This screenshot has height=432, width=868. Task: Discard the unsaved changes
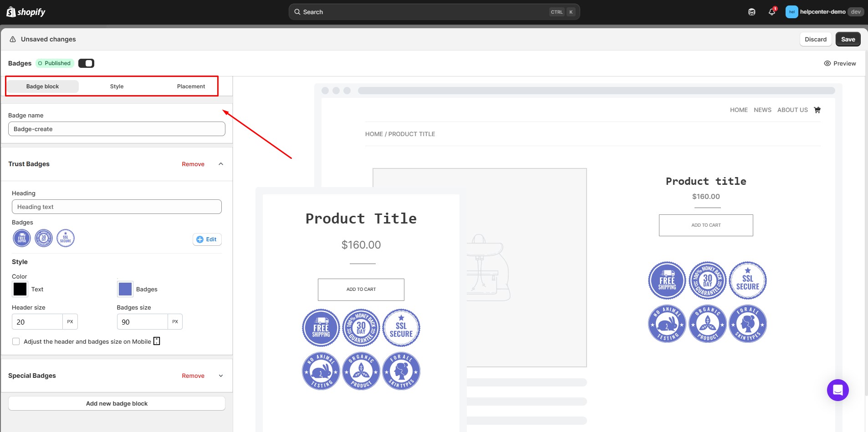tap(816, 39)
